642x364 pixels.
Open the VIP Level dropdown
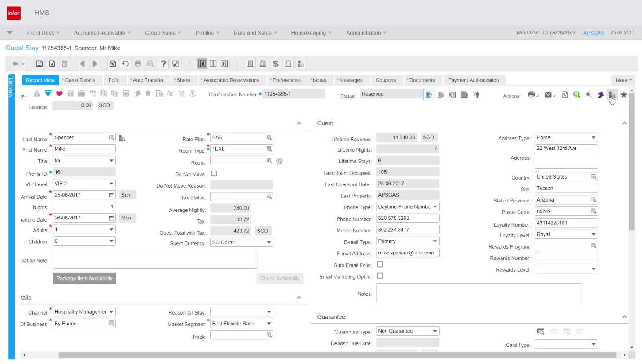click(111, 184)
